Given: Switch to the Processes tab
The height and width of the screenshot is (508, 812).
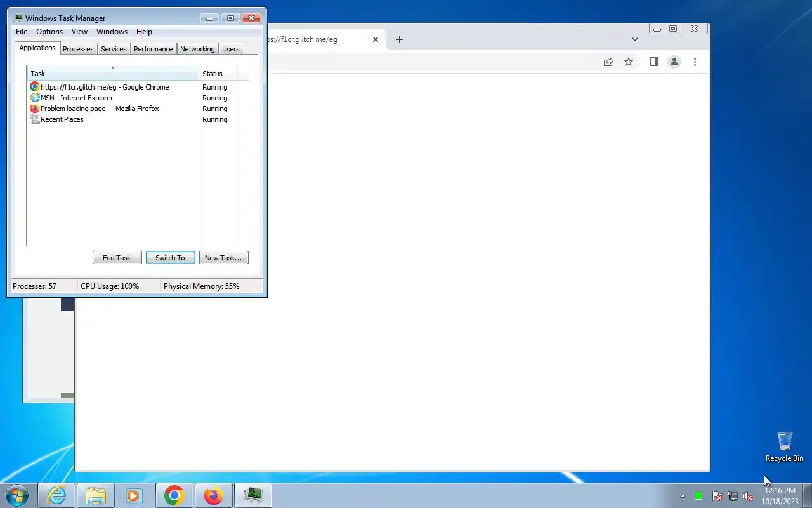Looking at the screenshot, I should click(78, 49).
